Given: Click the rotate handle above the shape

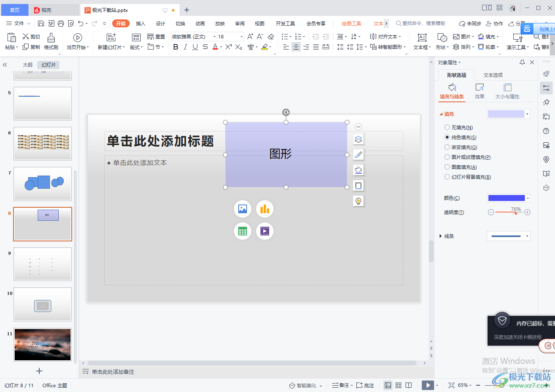Looking at the screenshot, I should coord(286,113).
